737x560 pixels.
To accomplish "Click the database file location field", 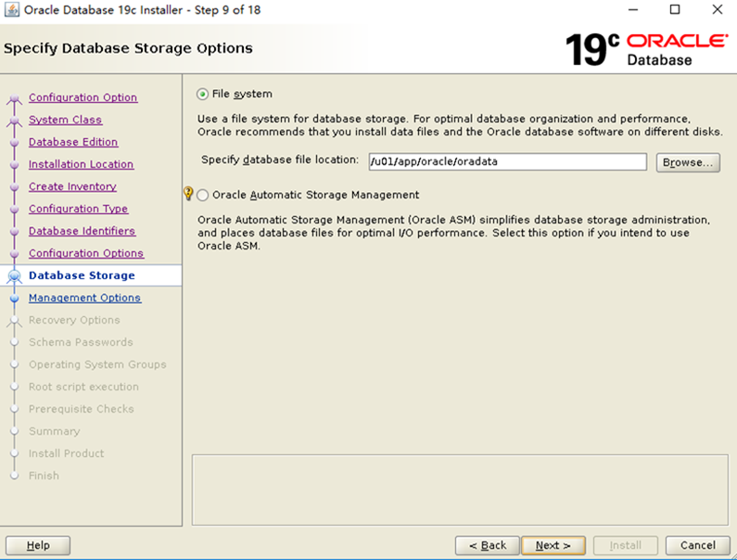I will (x=508, y=161).
